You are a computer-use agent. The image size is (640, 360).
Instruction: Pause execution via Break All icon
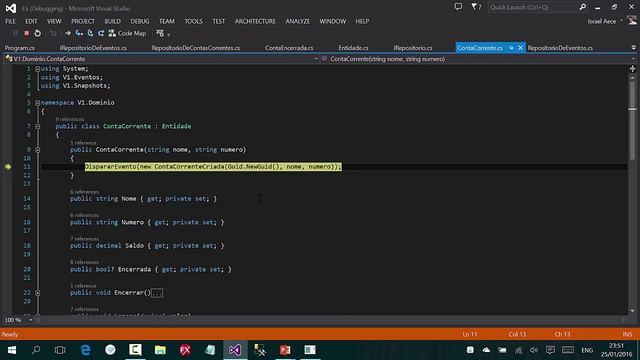[x=16, y=33]
